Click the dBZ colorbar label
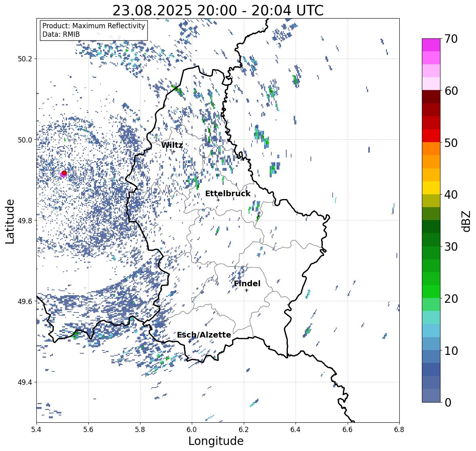This screenshot has width=476, height=451. pyautogui.click(x=466, y=221)
